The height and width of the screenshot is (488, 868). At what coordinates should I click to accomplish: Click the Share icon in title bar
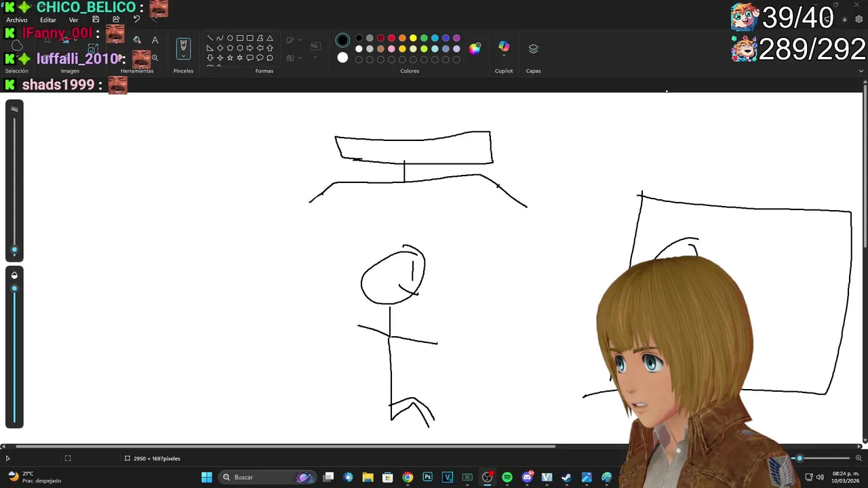click(116, 20)
